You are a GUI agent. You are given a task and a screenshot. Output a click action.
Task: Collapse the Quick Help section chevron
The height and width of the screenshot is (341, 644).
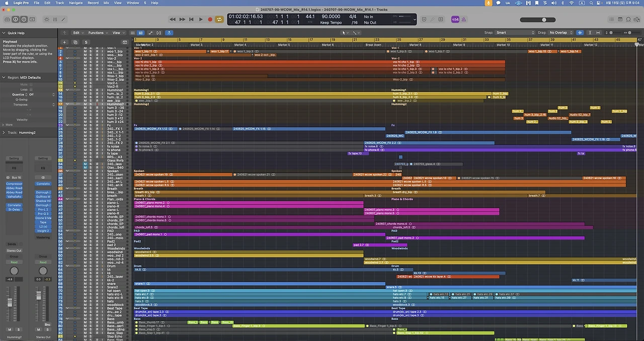4,33
